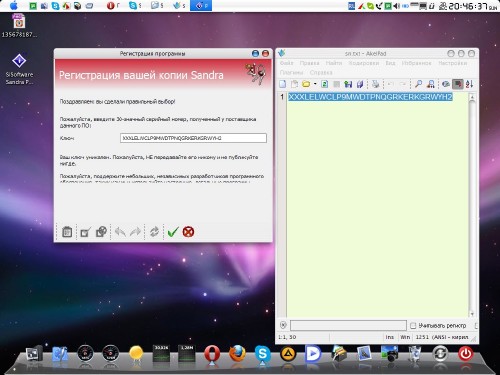Click the eye-like icon in AkelPad toolbar

pyautogui.click(x=446, y=84)
